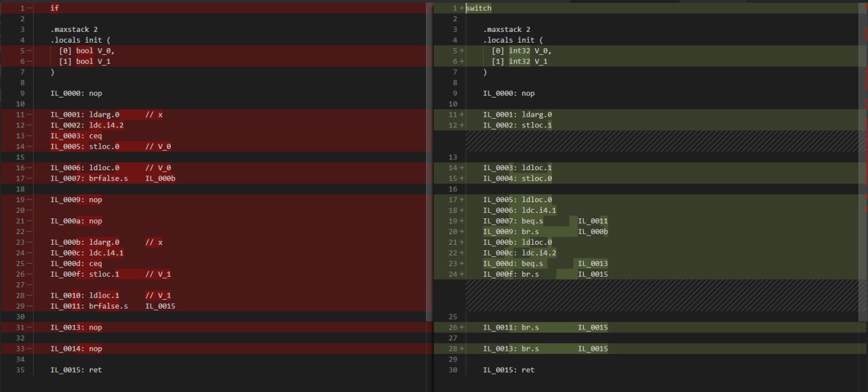Image resolution: width=868 pixels, height=392 pixels.
Task: Click 'IL_000f: br.s IL_0015' line
Action: (x=545, y=274)
